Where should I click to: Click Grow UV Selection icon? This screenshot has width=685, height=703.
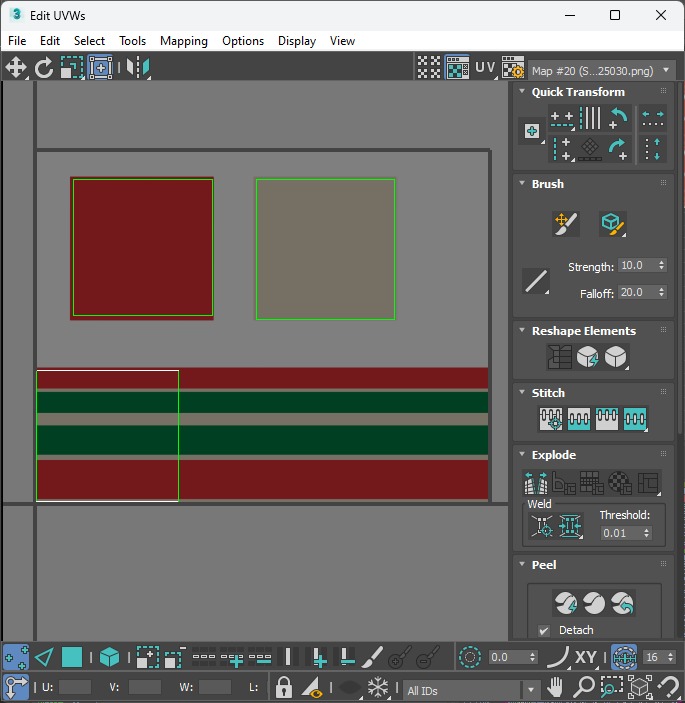coord(147,657)
